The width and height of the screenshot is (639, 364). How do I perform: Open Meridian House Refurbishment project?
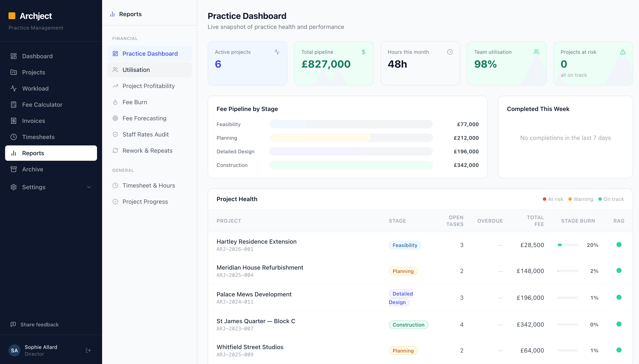tap(260, 267)
